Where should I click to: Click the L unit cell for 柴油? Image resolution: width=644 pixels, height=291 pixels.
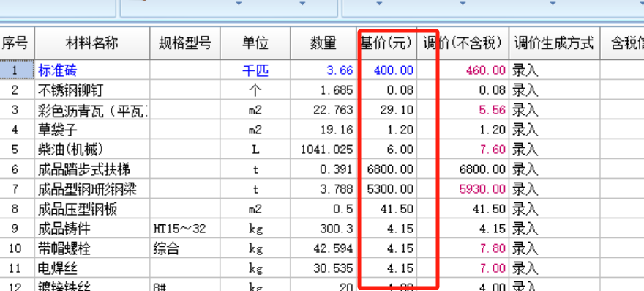(255, 149)
